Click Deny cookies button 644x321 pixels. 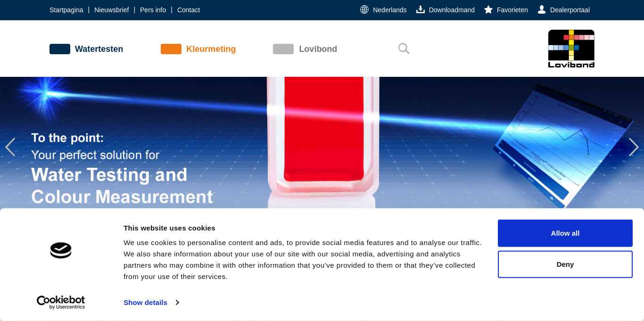(565, 264)
